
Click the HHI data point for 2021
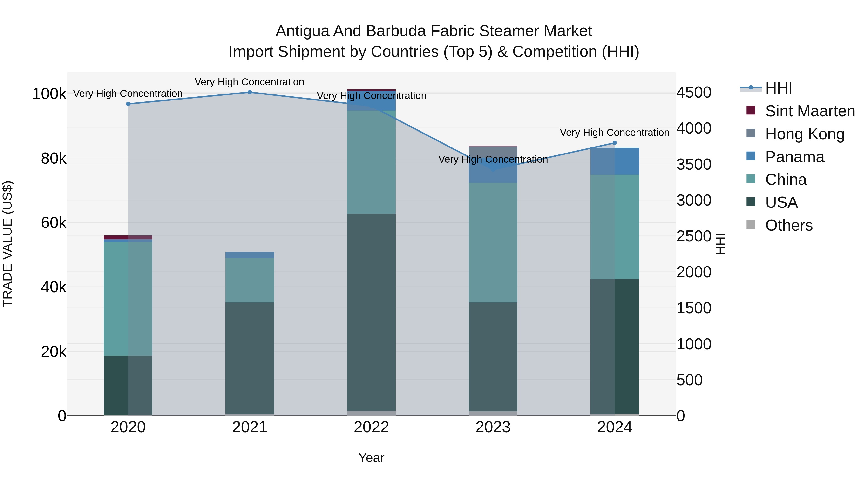[x=250, y=92]
